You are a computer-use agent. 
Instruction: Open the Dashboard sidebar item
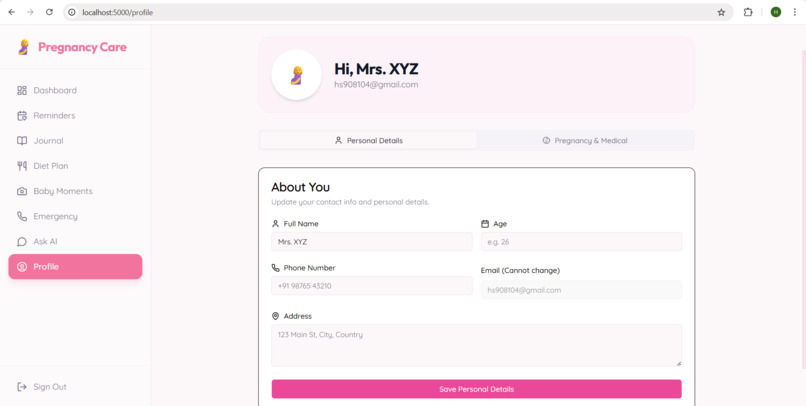pos(75,90)
